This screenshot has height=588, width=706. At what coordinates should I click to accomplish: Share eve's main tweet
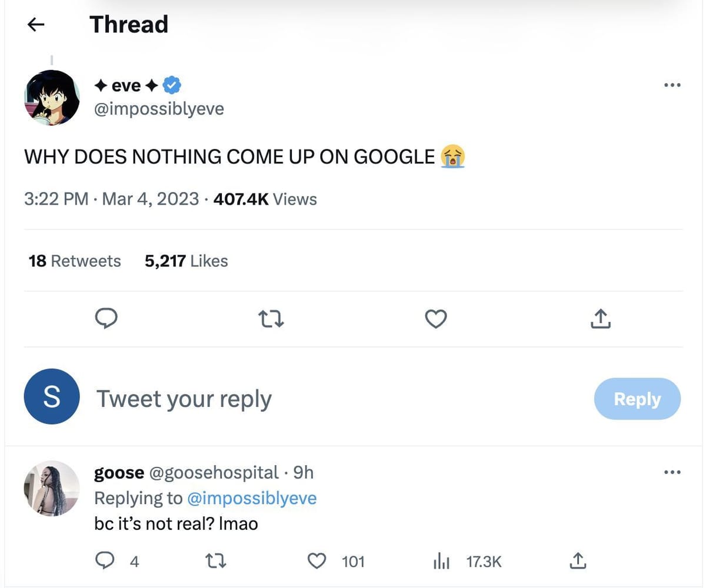[600, 319]
